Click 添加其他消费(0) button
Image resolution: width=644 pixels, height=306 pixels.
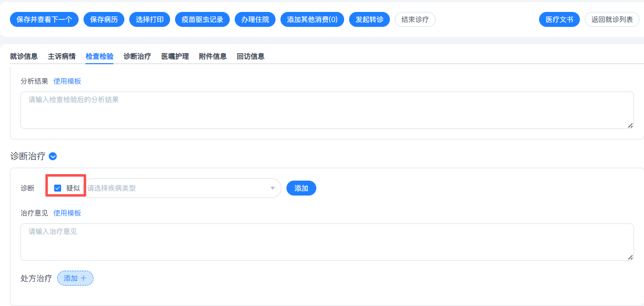click(x=312, y=19)
